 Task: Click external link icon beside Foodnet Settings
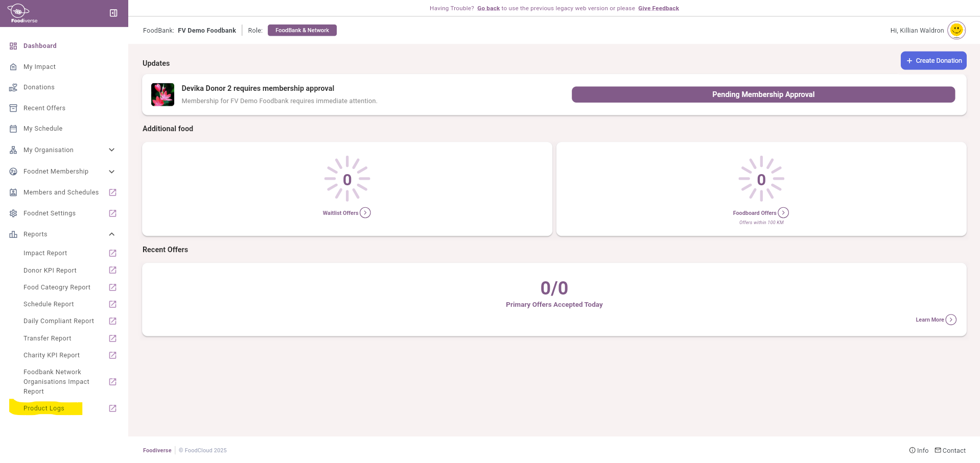coord(113,213)
